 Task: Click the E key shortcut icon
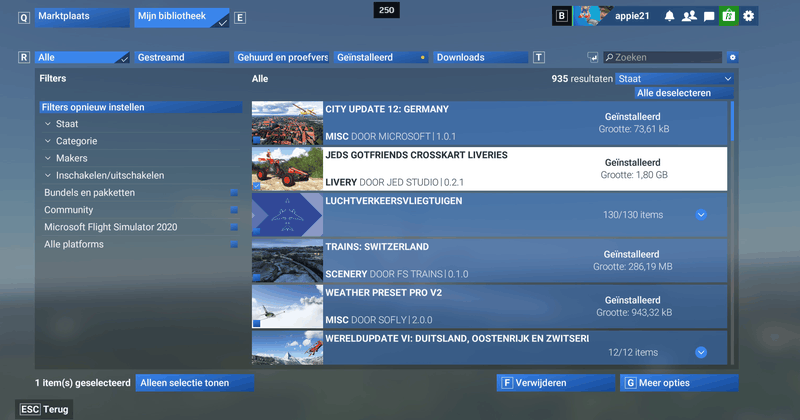coord(240,18)
